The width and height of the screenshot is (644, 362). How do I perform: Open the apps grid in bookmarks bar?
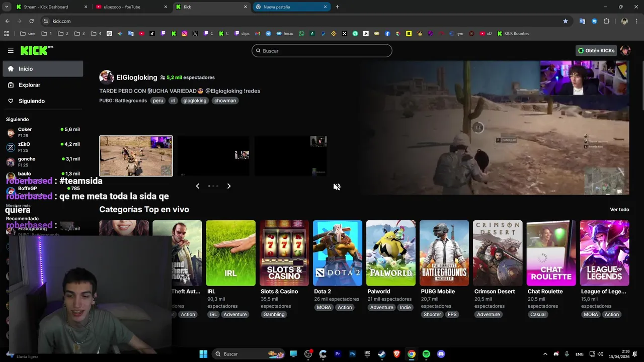point(7,34)
